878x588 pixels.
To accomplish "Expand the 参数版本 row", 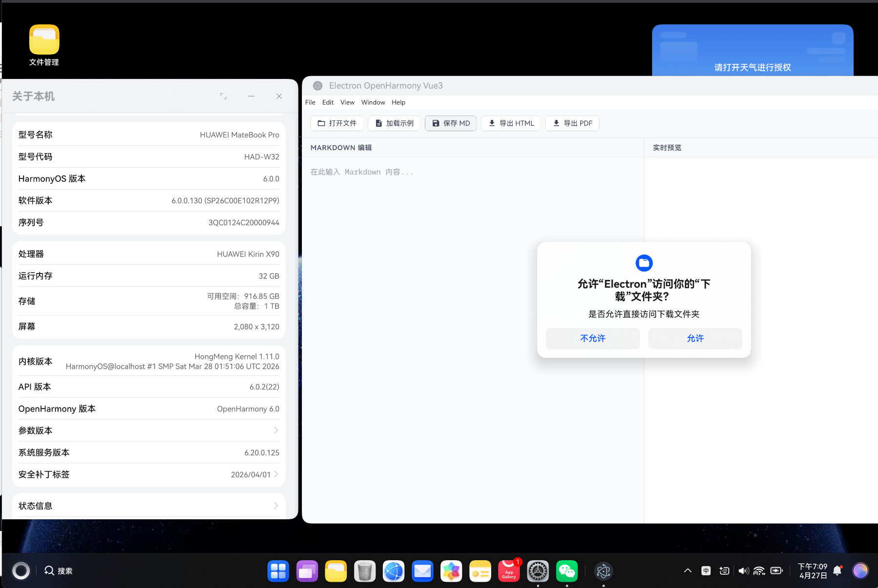I will point(149,431).
